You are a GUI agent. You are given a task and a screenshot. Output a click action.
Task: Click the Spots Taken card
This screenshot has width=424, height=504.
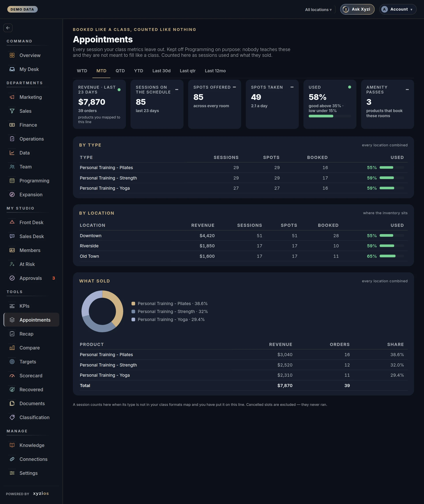click(272, 104)
